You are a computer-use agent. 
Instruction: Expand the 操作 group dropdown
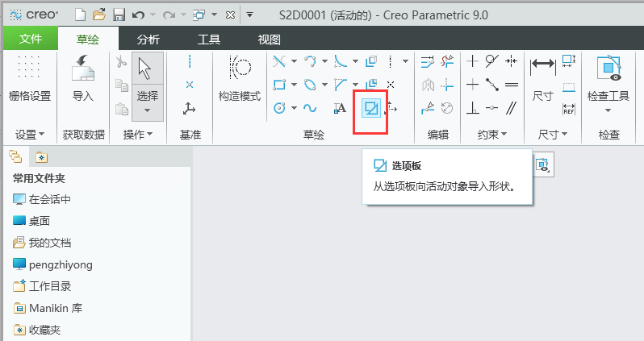click(138, 134)
